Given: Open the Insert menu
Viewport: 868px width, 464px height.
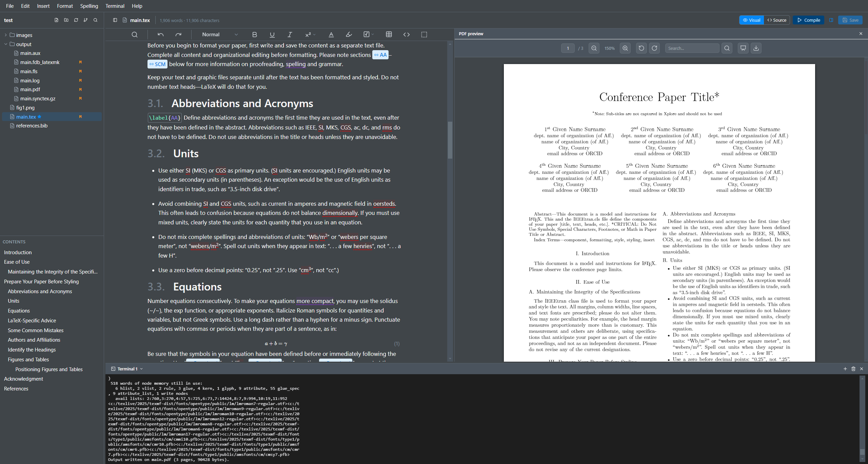Looking at the screenshot, I should (43, 6).
